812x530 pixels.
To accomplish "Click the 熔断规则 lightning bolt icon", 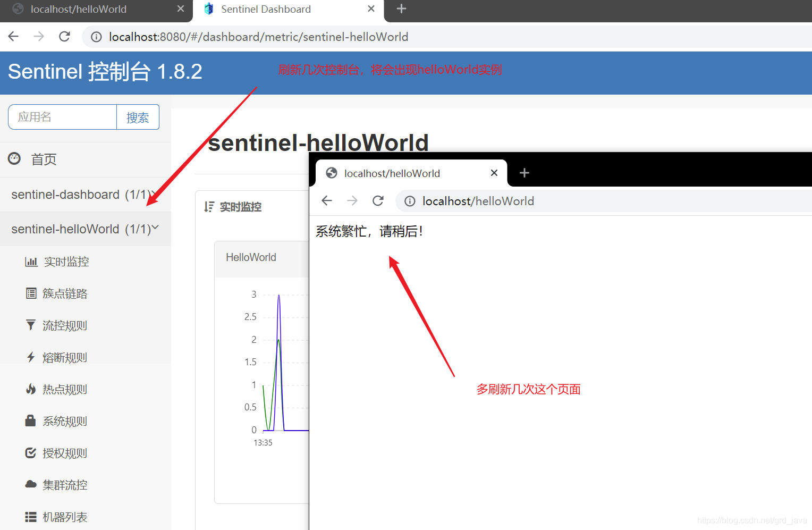I will (31, 357).
